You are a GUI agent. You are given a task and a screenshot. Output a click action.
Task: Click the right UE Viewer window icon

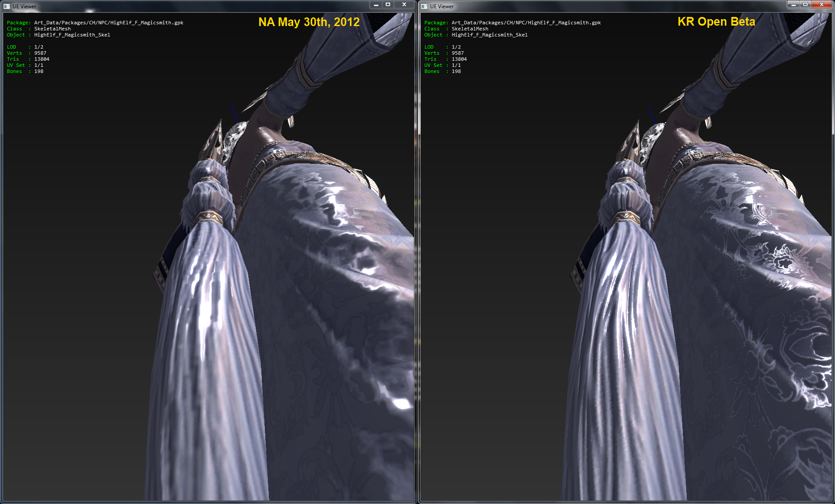point(424,6)
